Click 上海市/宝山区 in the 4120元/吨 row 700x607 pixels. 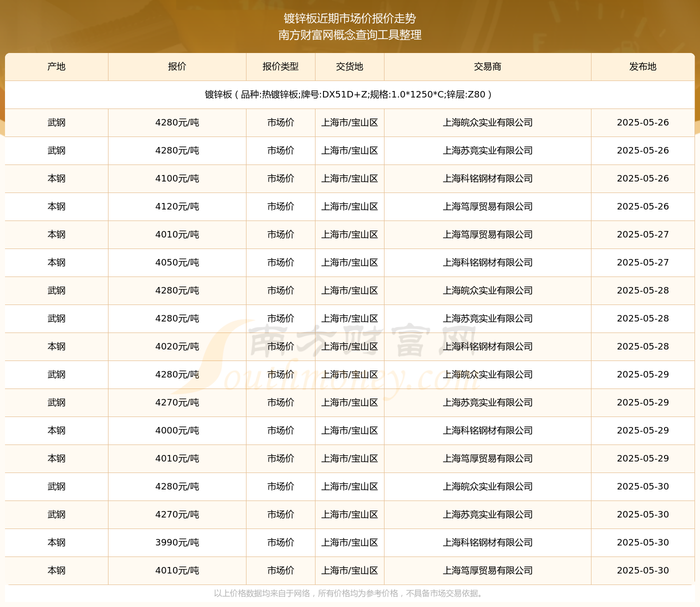(x=349, y=206)
